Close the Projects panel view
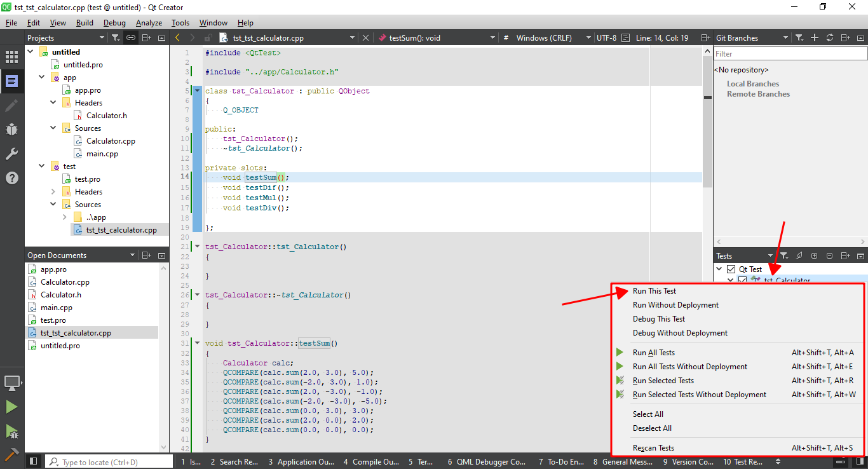This screenshot has width=868, height=469. point(161,38)
